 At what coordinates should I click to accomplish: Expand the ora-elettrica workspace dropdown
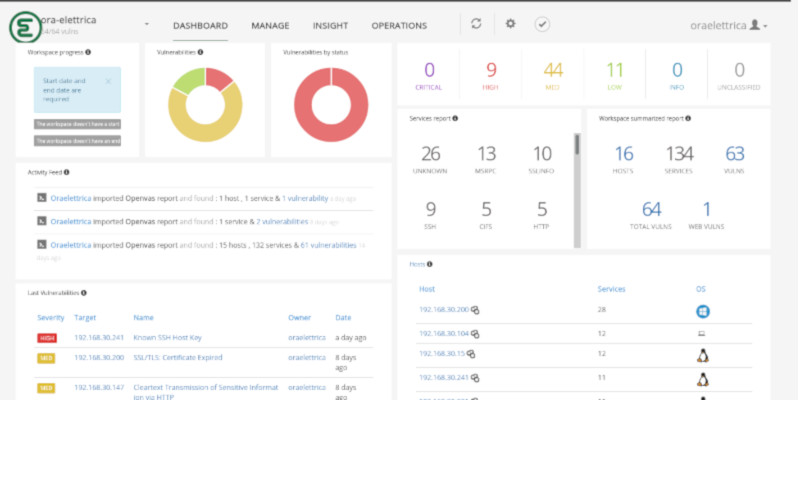(x=146, y=24)
